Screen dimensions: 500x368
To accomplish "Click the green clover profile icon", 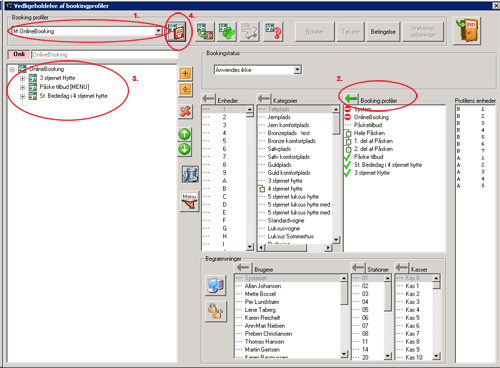I will click(x=227, y=32).
